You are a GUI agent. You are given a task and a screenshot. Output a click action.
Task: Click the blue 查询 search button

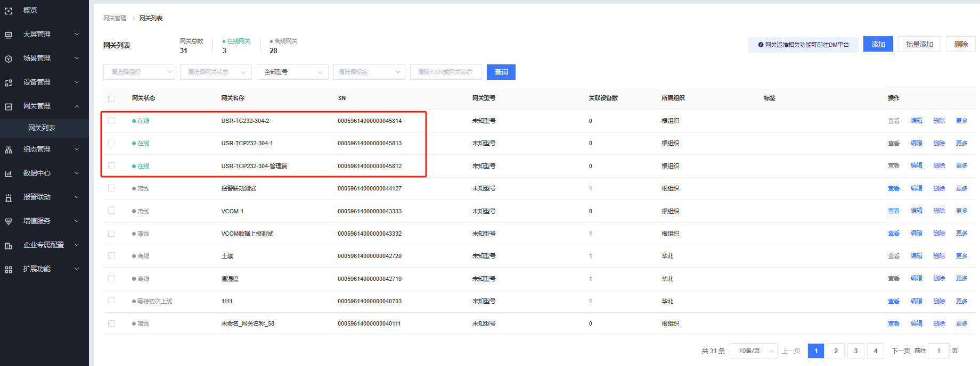[x=501, y=72]
